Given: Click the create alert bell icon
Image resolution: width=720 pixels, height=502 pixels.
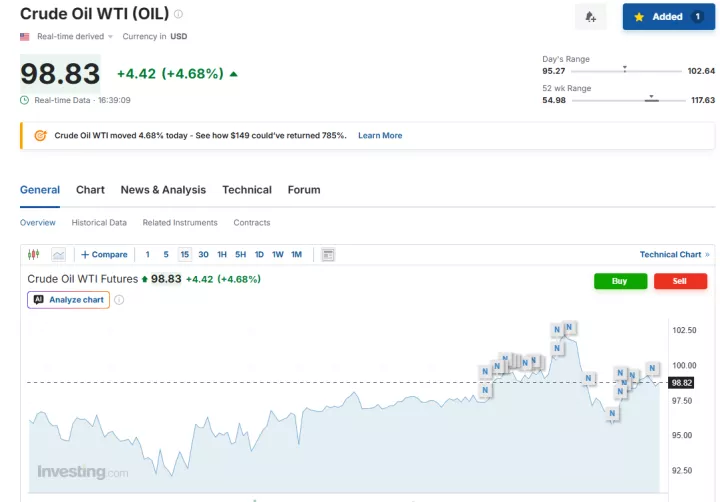Looking at the screenshot, I should [590, 17].
